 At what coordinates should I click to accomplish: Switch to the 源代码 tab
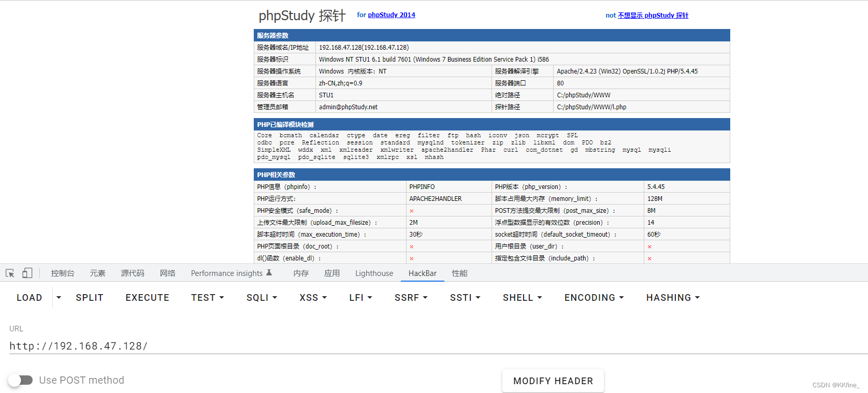coord(133,273)
